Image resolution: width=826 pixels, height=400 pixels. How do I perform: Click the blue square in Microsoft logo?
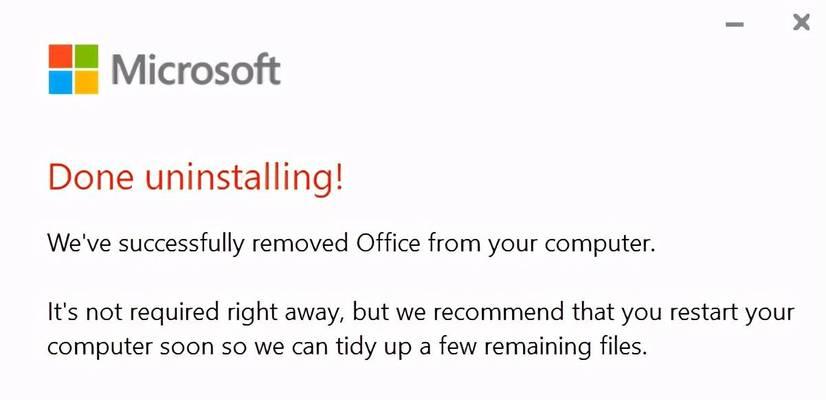point(60,82)
